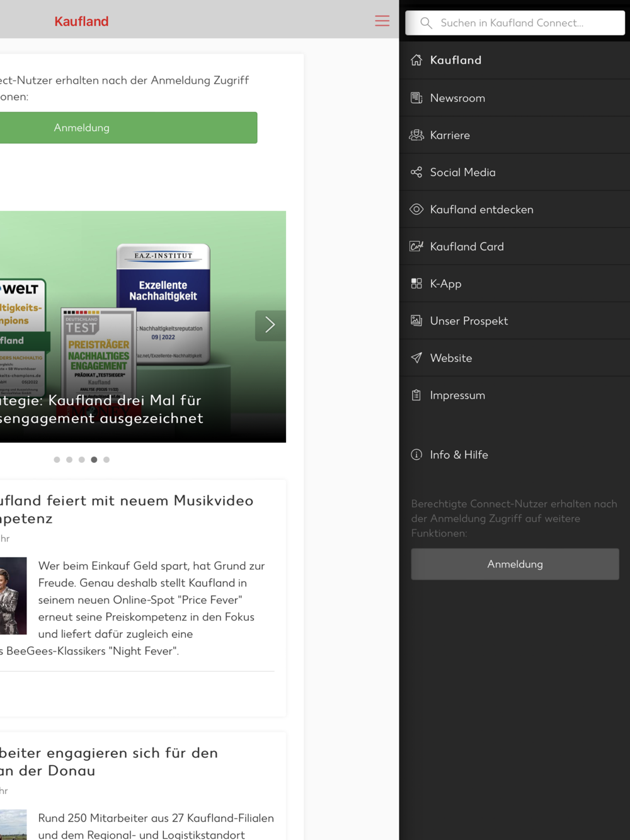Click the Newsroom newspaper icon
The height and width of the screenshot is (840, 630).
[416, 98]
